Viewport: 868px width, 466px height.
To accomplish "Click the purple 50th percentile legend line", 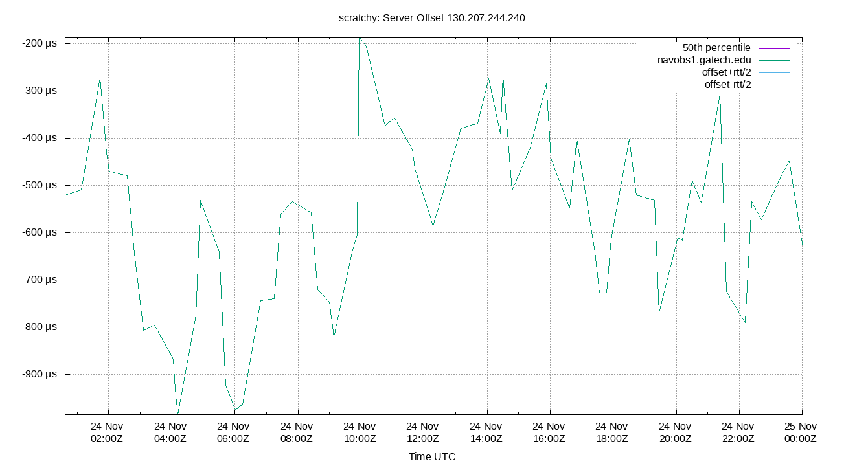I will coord(773,48).
